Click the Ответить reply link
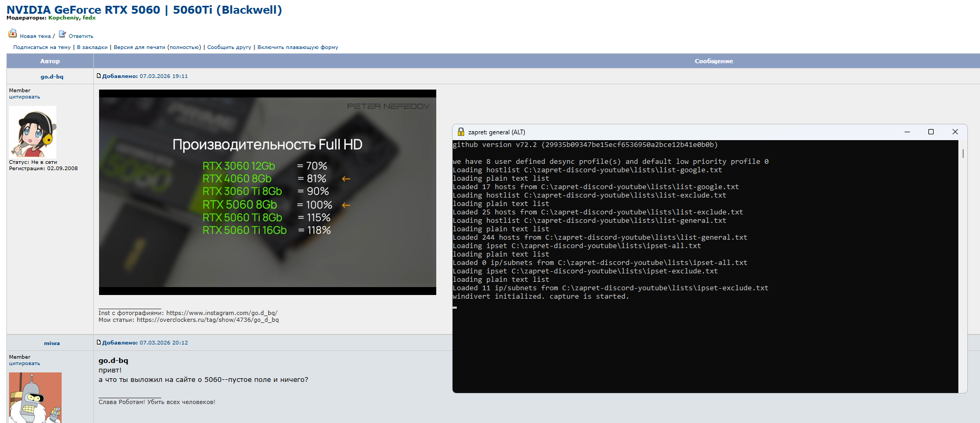980x423 pixels. [x=81, y=36]
